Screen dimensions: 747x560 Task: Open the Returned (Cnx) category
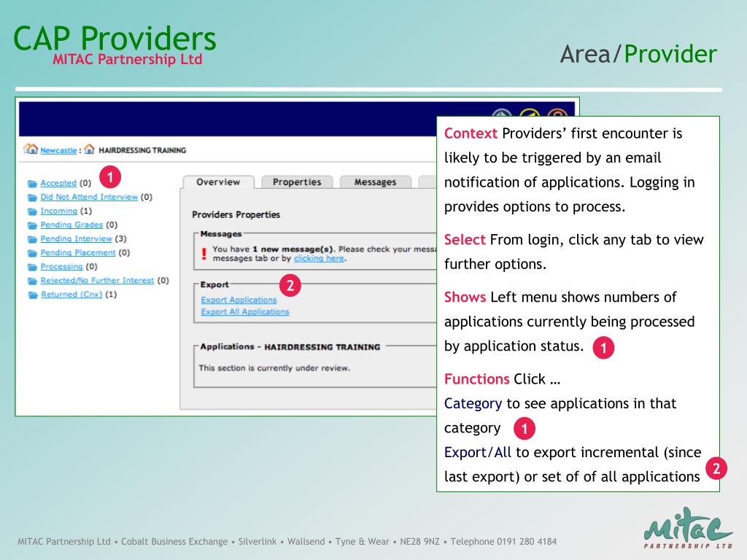pyautogui.click(x=71, y=295)
